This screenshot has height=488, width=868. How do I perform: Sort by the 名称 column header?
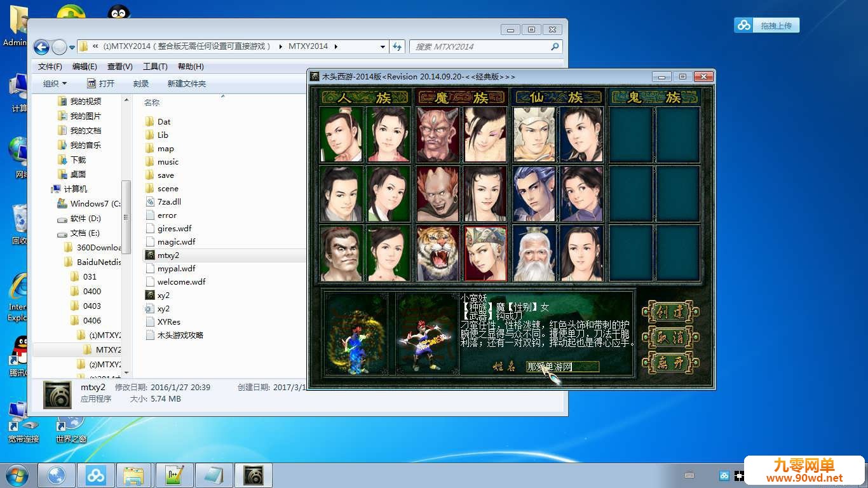(x=152, y=102)
